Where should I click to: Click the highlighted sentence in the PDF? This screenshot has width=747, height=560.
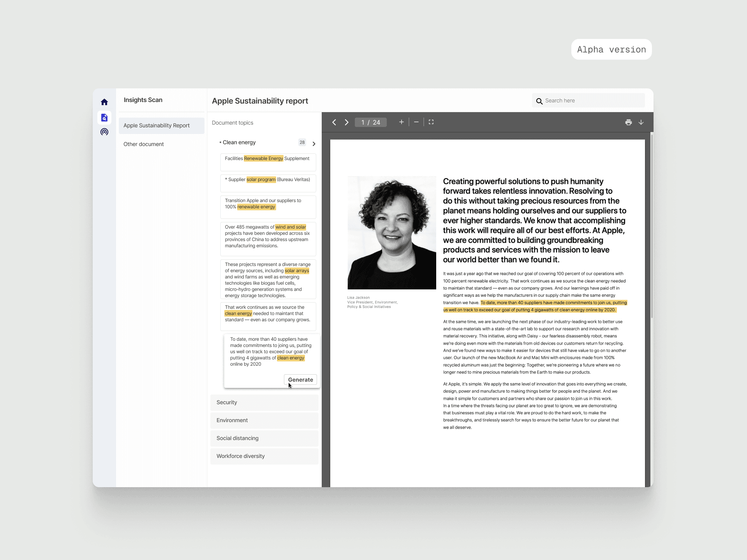click(535, 306)
